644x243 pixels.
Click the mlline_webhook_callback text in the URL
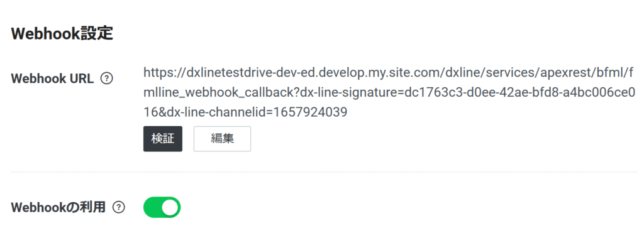[219, 93]
